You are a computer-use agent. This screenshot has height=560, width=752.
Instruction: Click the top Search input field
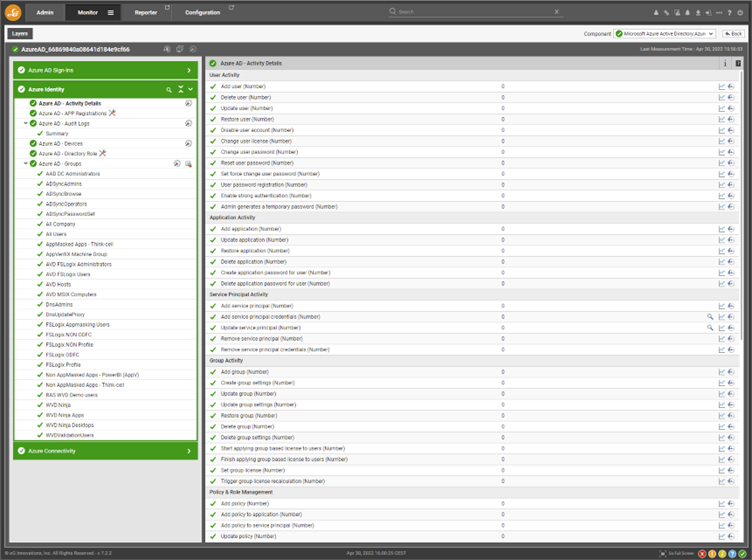coord(475,12)
